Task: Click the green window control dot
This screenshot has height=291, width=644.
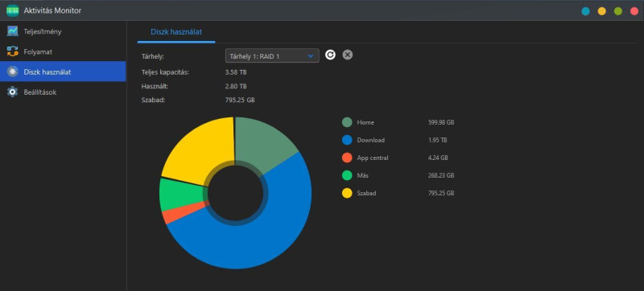Action: click(618, 11)
